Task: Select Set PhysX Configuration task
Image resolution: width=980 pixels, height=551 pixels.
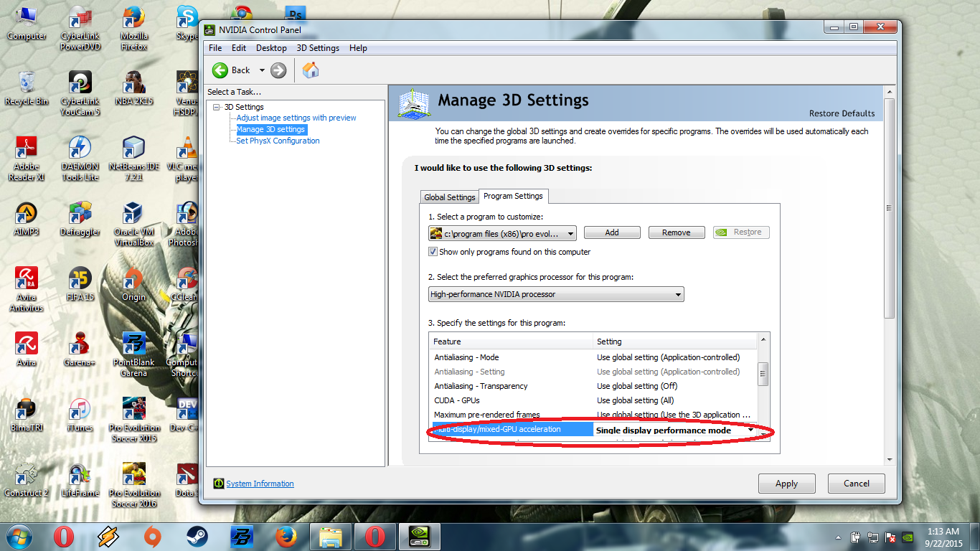Action: pyautogui.click(x=278, y=141)
